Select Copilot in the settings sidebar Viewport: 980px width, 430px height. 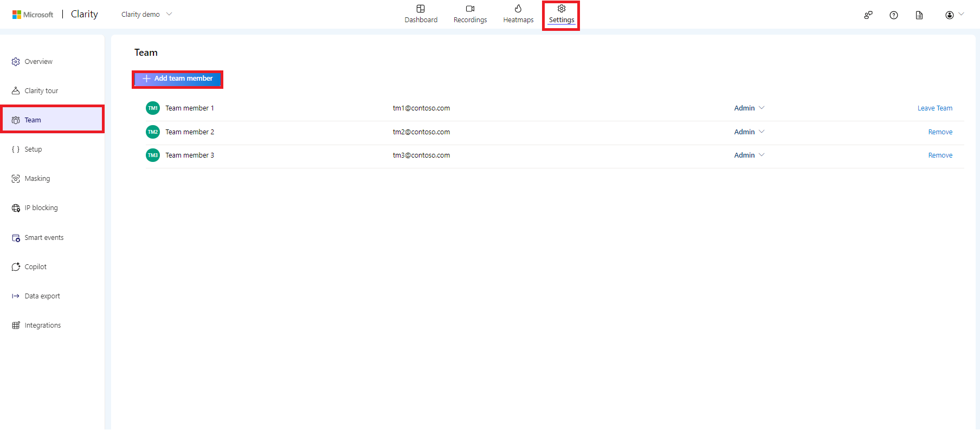[35, 267]
